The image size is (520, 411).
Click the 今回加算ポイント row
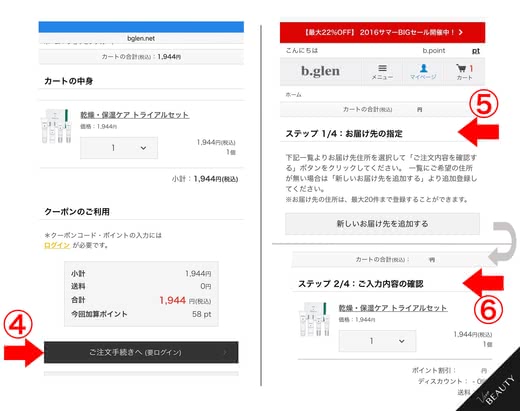click(x=141, y=314)
